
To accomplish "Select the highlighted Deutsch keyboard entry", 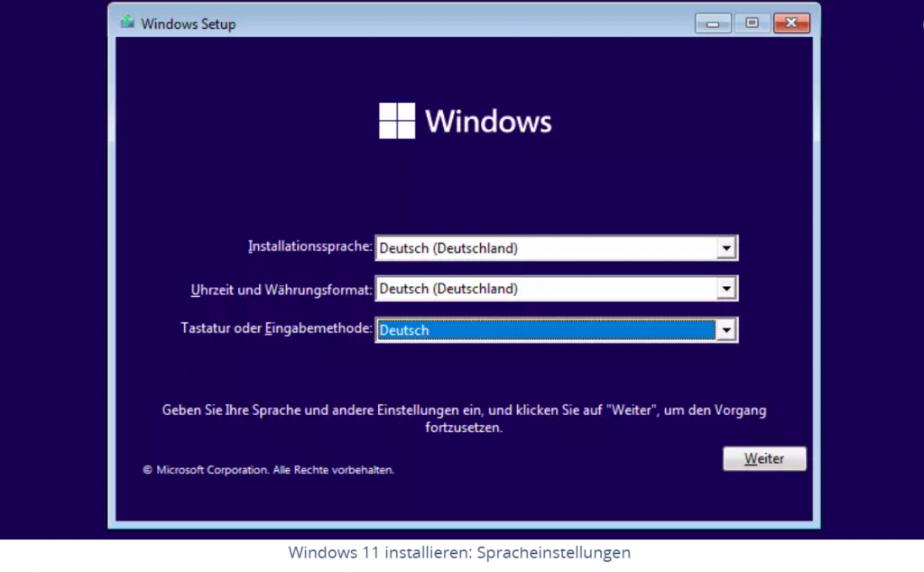I will [x=541, y=330].
